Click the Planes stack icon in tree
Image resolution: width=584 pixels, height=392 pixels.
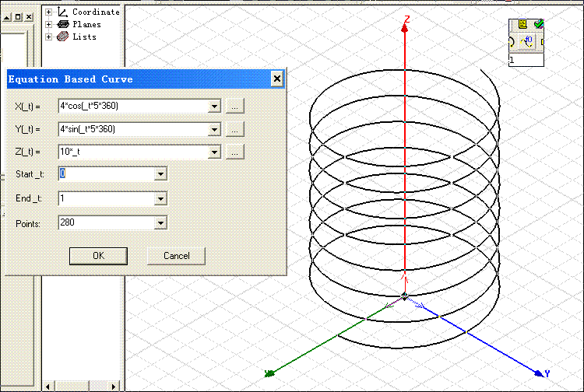pyautogui.click(x=62, y=25)
